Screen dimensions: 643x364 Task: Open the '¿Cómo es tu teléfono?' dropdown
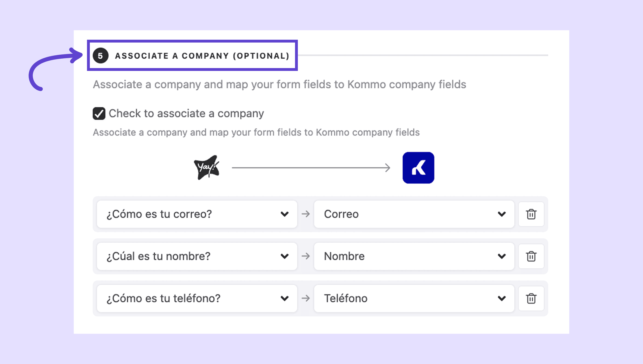197,299
